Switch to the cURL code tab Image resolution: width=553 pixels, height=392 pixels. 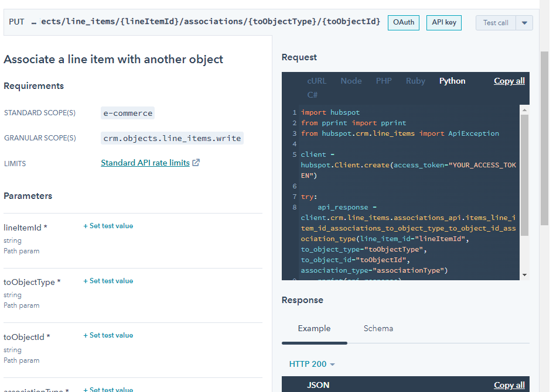(x=317, y=81)
